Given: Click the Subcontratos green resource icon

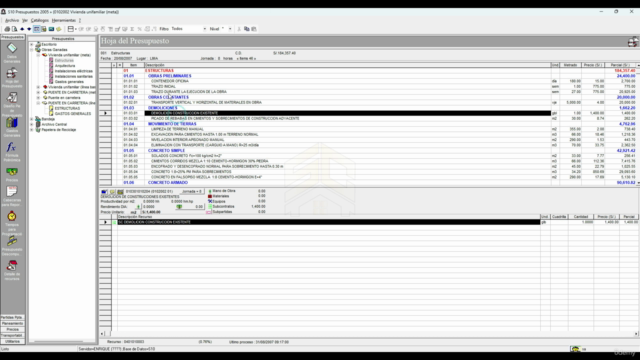Looking at the screenshot, I should (210, 207).
